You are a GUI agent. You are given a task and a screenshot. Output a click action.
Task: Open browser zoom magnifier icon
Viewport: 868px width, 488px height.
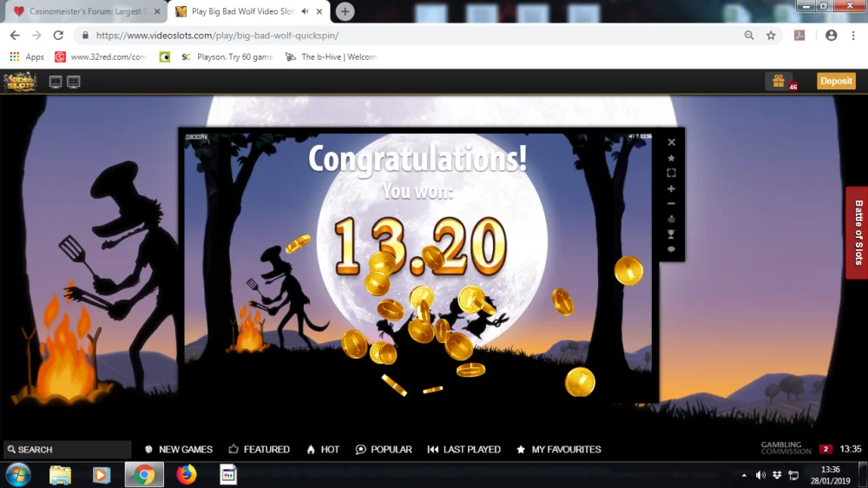coord(749,36)
